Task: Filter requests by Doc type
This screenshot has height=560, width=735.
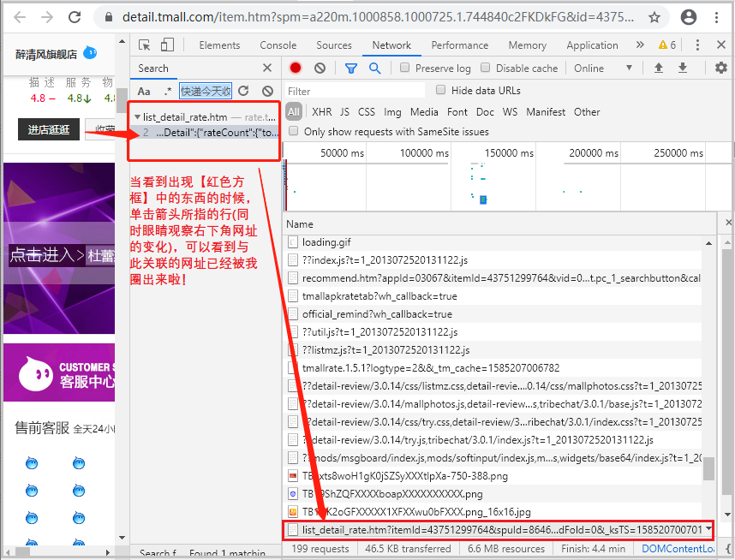Action: click(x=485, y=112)
